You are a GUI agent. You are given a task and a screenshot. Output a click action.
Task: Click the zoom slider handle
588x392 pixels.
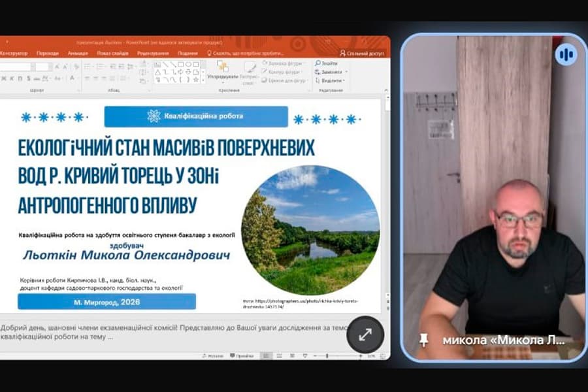click(x=327, y=356)
